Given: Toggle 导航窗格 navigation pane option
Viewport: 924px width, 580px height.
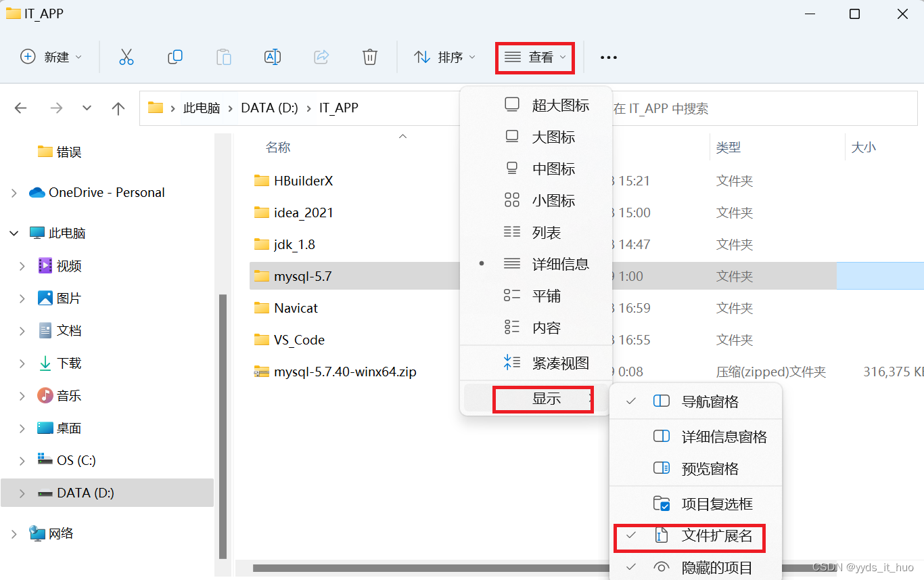Looking at the screenshot, I should click(695, 401).
